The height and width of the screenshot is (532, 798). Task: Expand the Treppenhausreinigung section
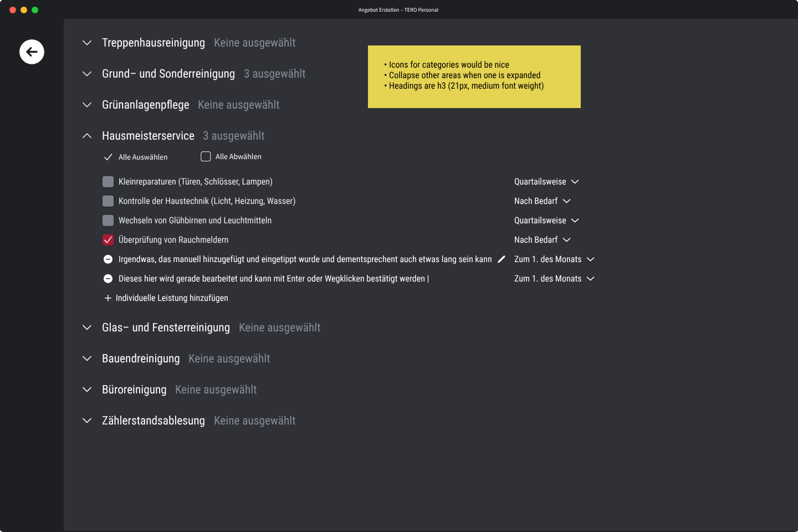(x=87, y=43)
